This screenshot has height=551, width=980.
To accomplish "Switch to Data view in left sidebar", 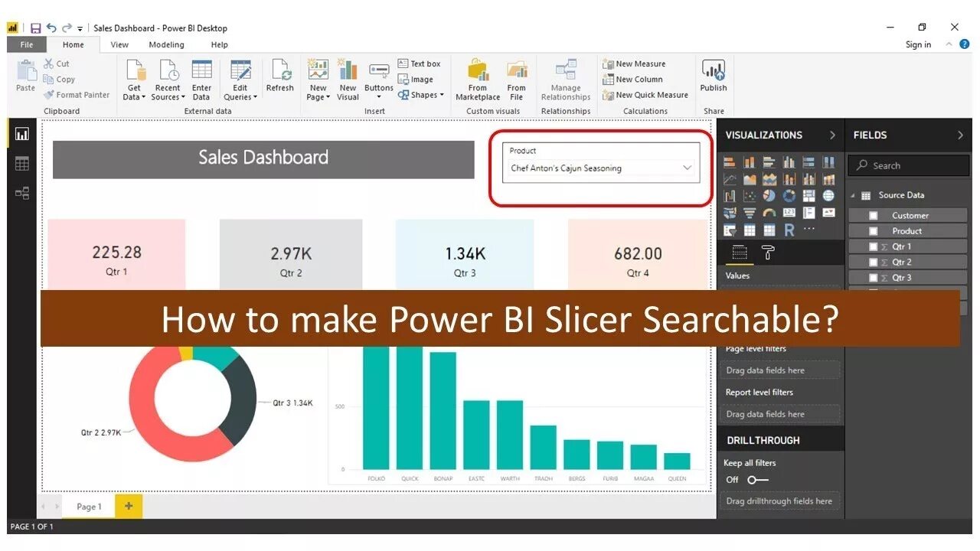I will click(22, 163).
